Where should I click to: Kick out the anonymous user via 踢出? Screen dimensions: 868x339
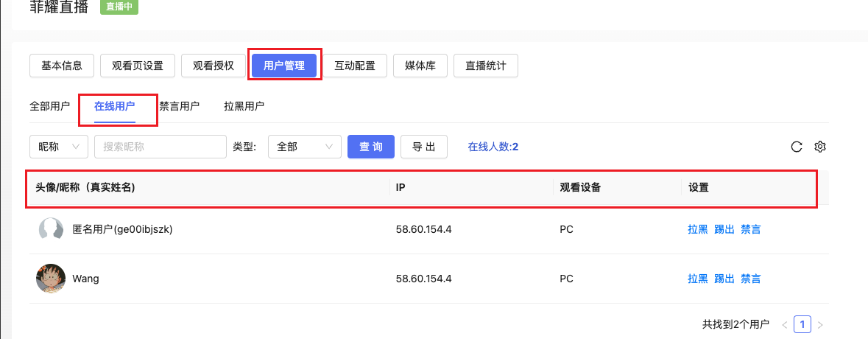724,229
